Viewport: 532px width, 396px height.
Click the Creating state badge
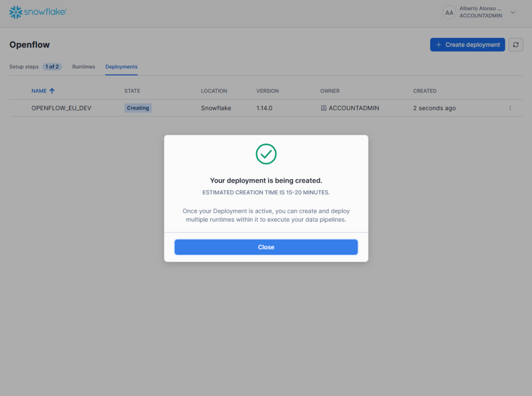pos(138,108)
